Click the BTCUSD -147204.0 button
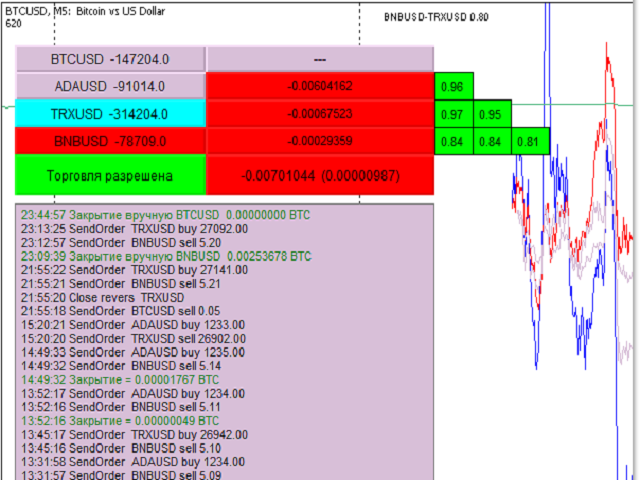640x480 pixels. coord(110,59)
